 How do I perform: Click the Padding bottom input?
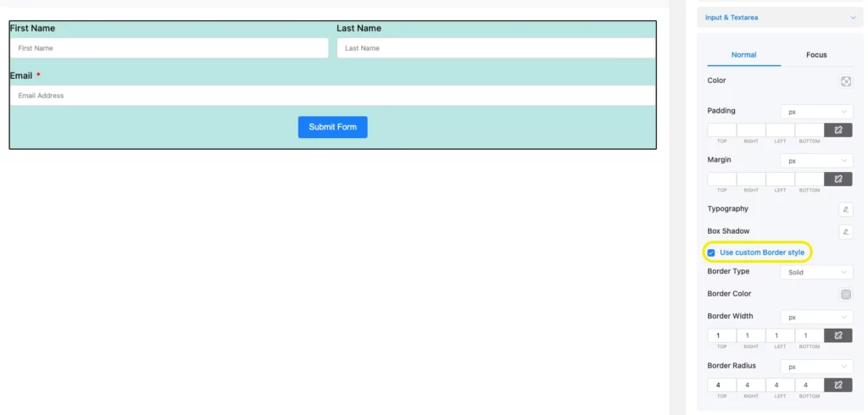[x=810, y=130]
